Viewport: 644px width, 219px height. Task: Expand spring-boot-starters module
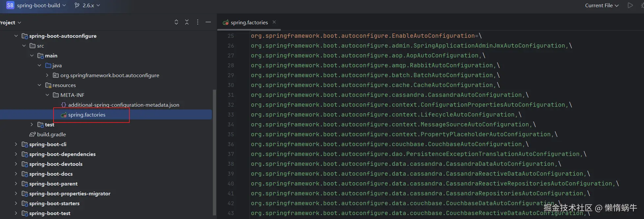16,203
